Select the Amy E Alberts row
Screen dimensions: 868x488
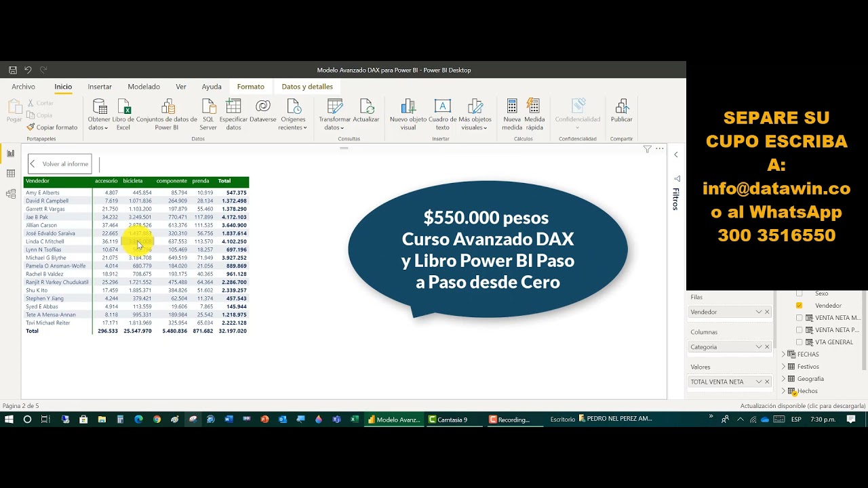pyautogui.click(x=136, y=192)
